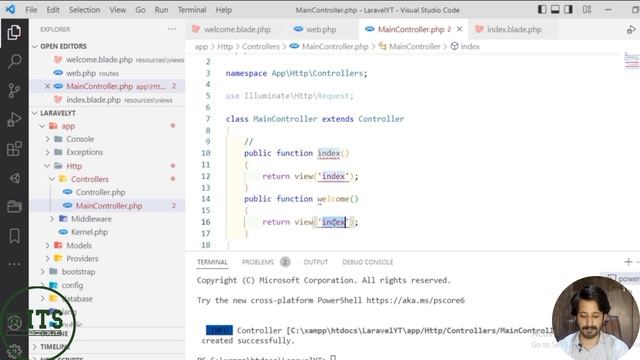
Task: Click Problems count badge
Action: tap(285, 262)
